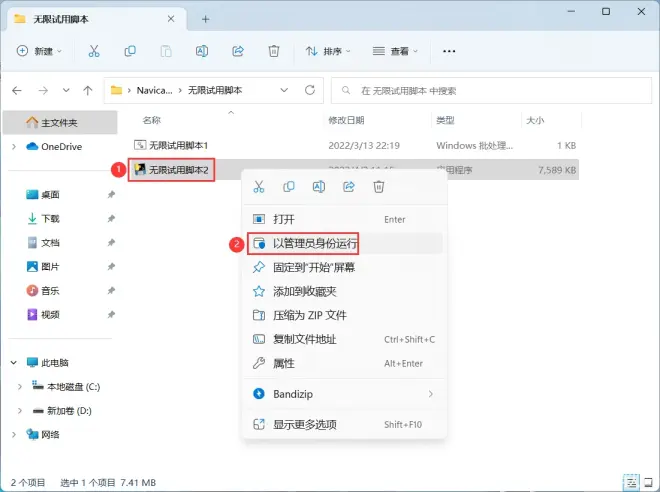Screen dimensions: 660x492
Task: Open the 查看 view dropdown
Action: (395, 51)
